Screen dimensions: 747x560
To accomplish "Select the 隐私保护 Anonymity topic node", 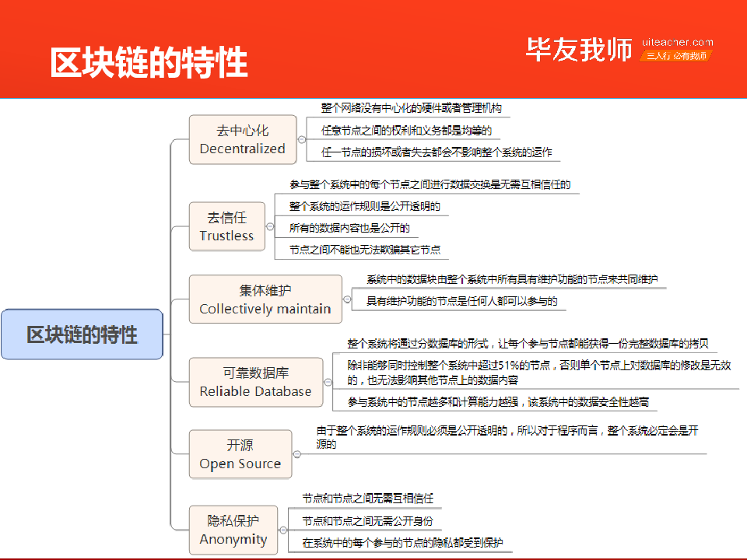I will coord(233,530).
